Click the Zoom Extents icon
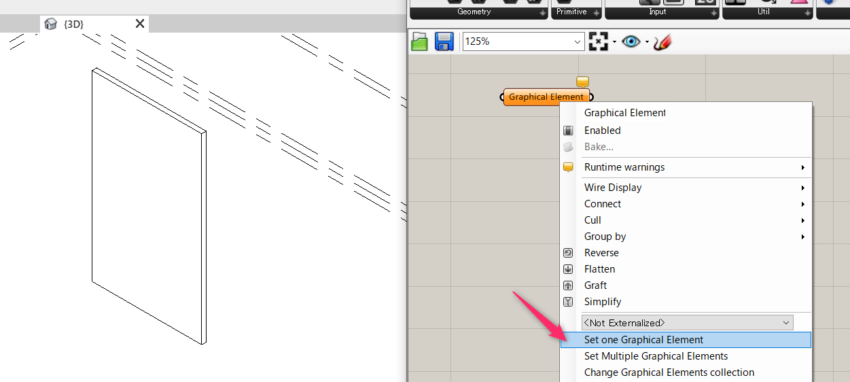The width and height of the screenshot is (850, 382). [x=598, y=42]
